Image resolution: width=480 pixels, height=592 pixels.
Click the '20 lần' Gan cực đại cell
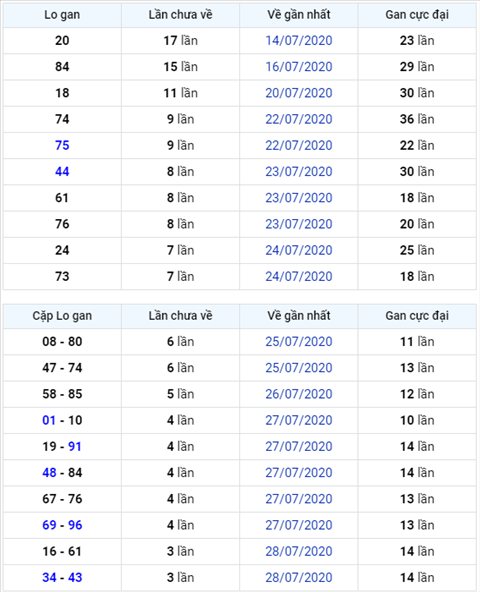[417, 224]
